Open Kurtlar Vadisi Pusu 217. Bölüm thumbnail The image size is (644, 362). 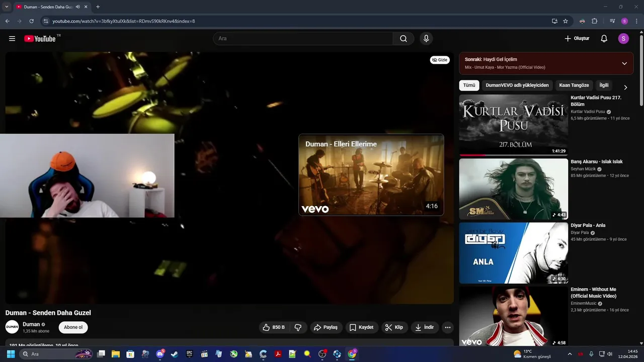click(x=514, y=125)
